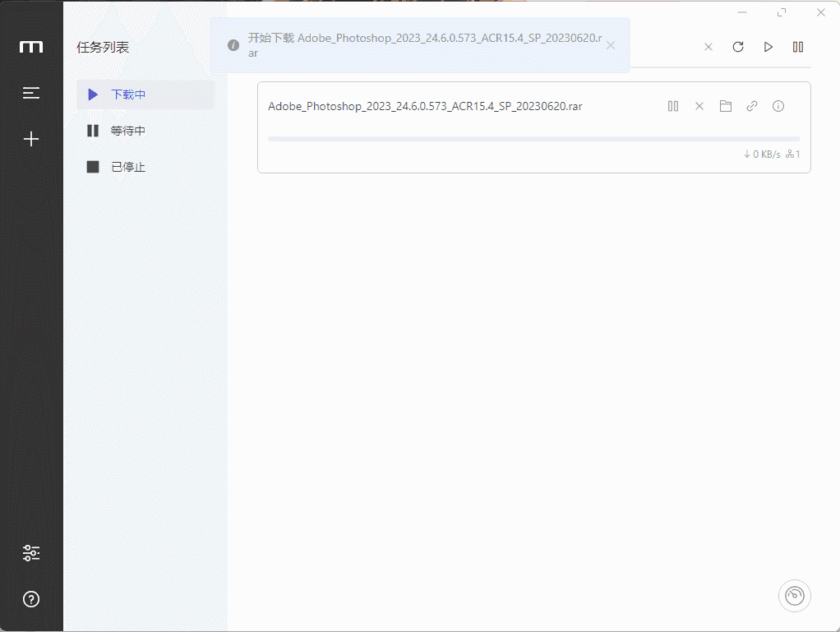Select the 等待中 tab
840x632 pixels.
(145, 131)
